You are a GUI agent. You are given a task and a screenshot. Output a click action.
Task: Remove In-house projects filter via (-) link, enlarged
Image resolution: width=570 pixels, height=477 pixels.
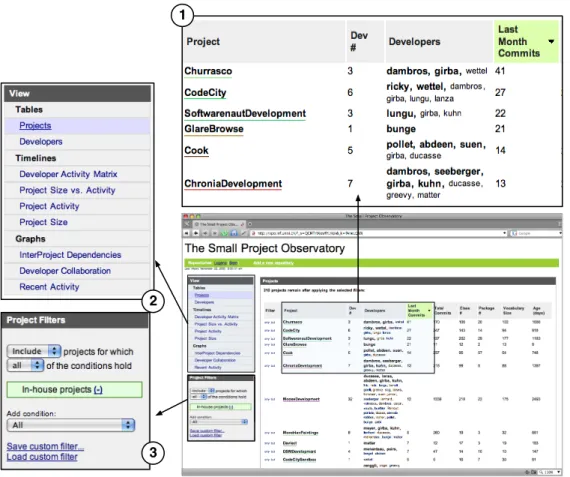tap(98, 390)
